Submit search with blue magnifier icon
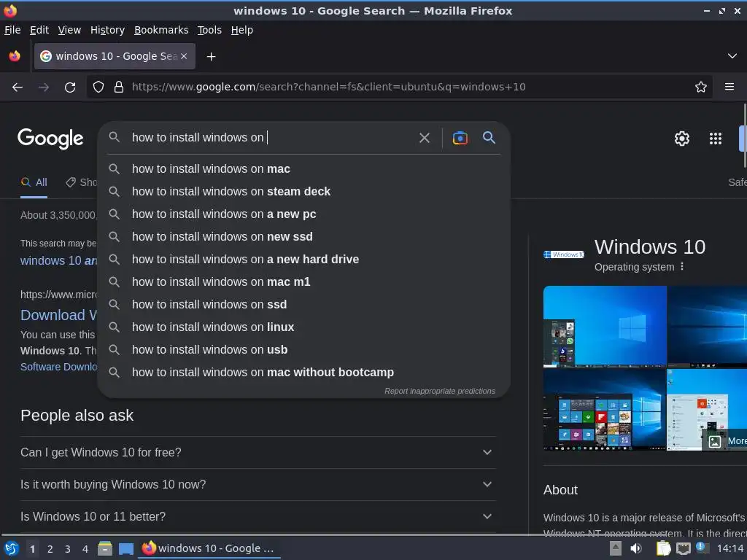Screen dimensions: 747x560 [489, 138]
